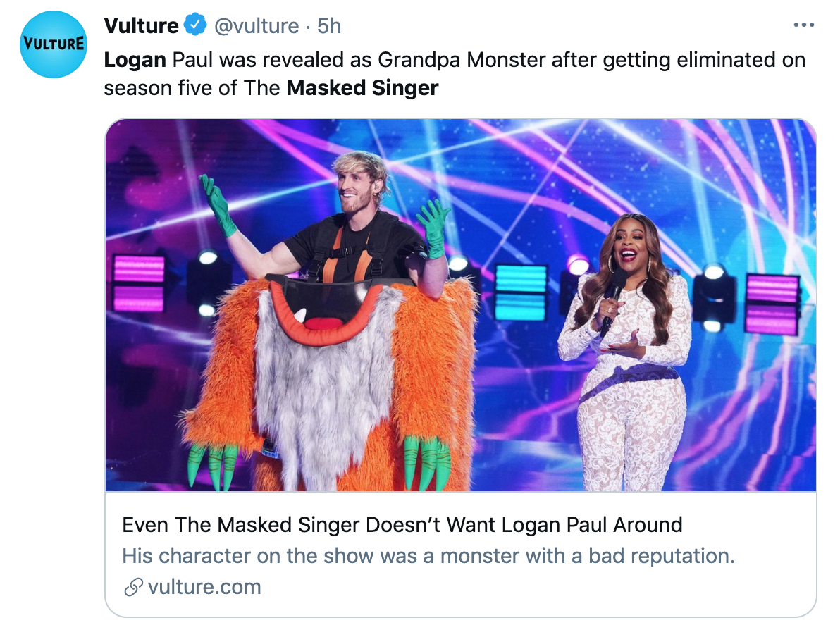Viewport: 840px width, 637px height.
Task: Click the cyan stage light panel in the photo
Action: point(521,291)
